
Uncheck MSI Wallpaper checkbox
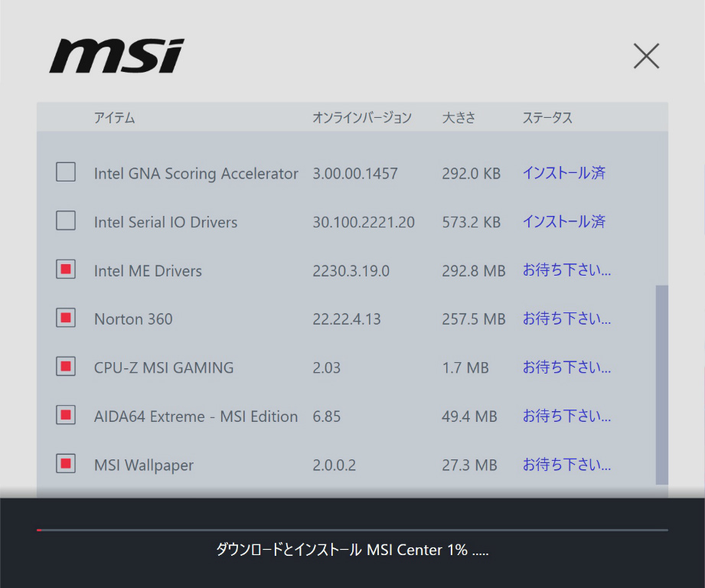pos(66,463)
